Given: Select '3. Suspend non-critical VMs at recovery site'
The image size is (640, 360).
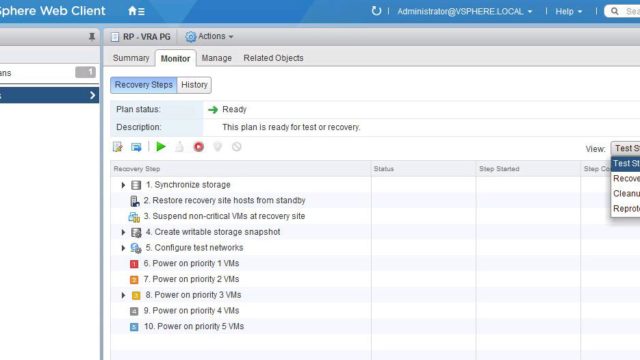Looking at the screenshot, I should tap(224, 216).
